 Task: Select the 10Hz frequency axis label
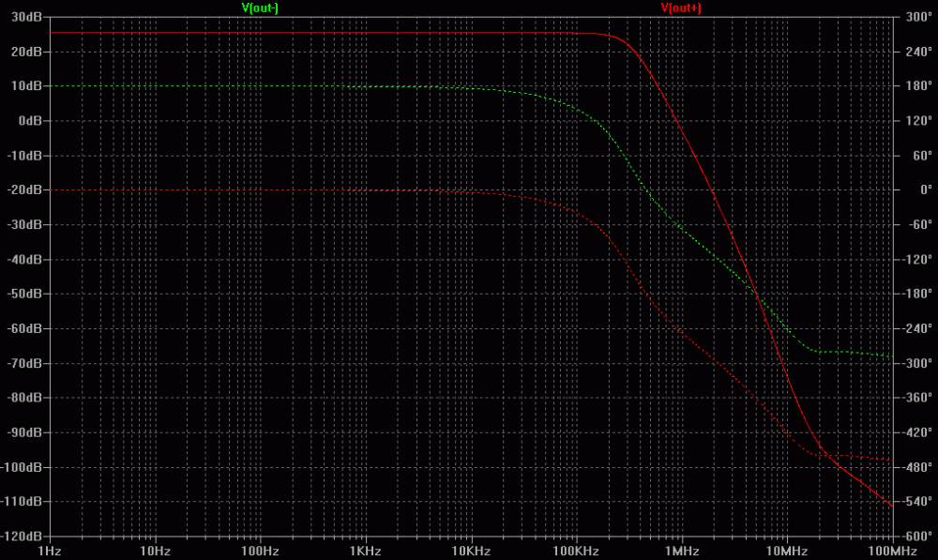[155, 551]
